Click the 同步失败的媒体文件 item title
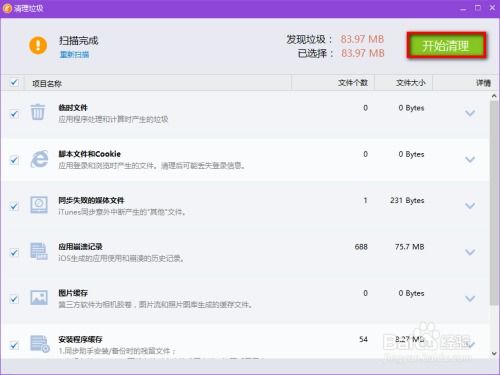Screen dimensions: 500x375 point(91,200)
